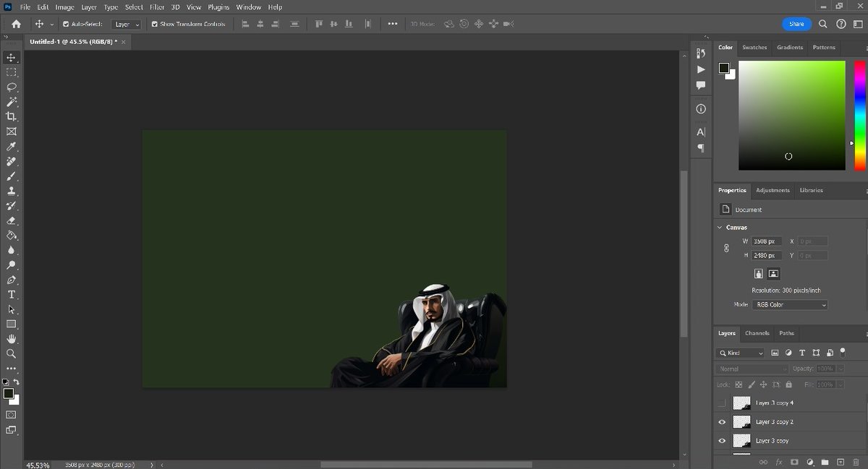Hide the Layer 3 copy layer
This screenshot has height=469, width=868.
pyautogui.click(x=722, y=441)
